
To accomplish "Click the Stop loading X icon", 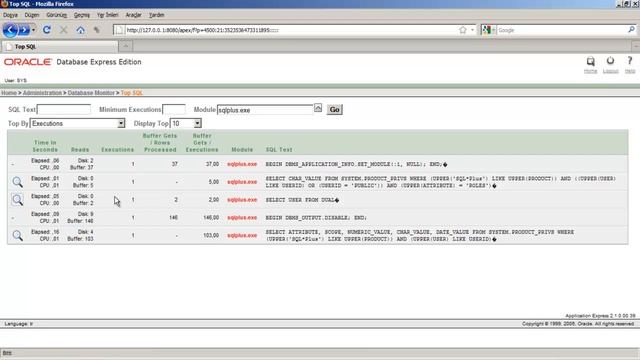I will click(x=63, y=30).
